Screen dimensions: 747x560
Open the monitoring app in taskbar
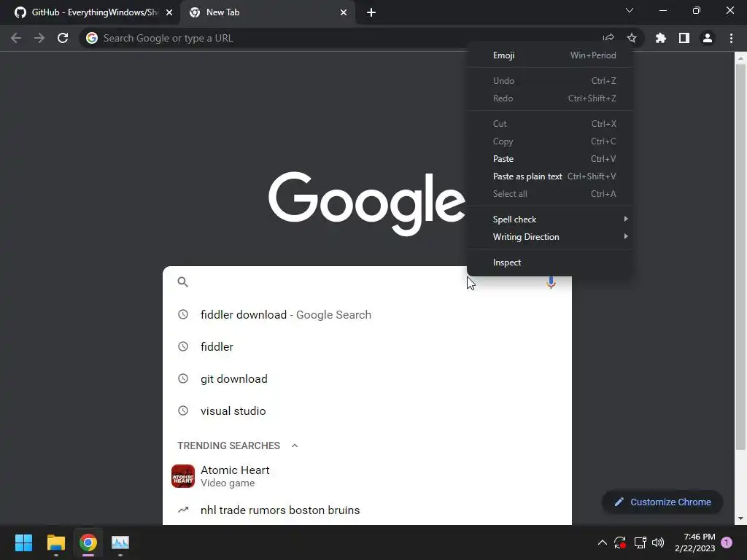(x=120, y=542)
